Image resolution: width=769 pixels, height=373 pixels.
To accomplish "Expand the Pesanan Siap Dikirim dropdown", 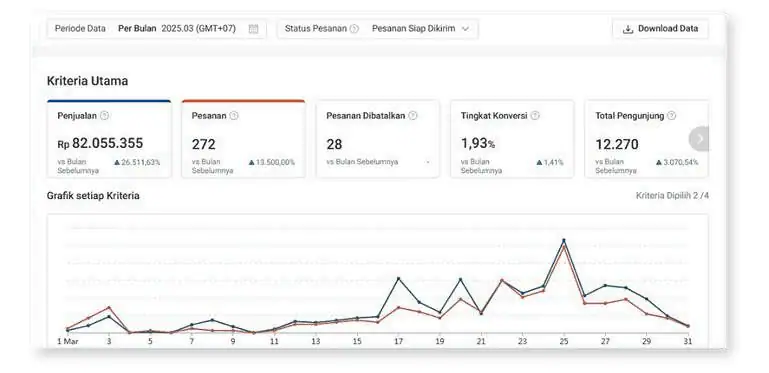I will click(421, 29).
